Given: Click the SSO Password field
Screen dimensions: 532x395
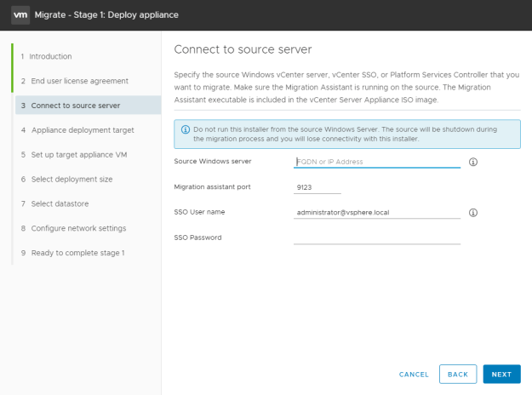Looking at the screenshot, I should point(377,238).
